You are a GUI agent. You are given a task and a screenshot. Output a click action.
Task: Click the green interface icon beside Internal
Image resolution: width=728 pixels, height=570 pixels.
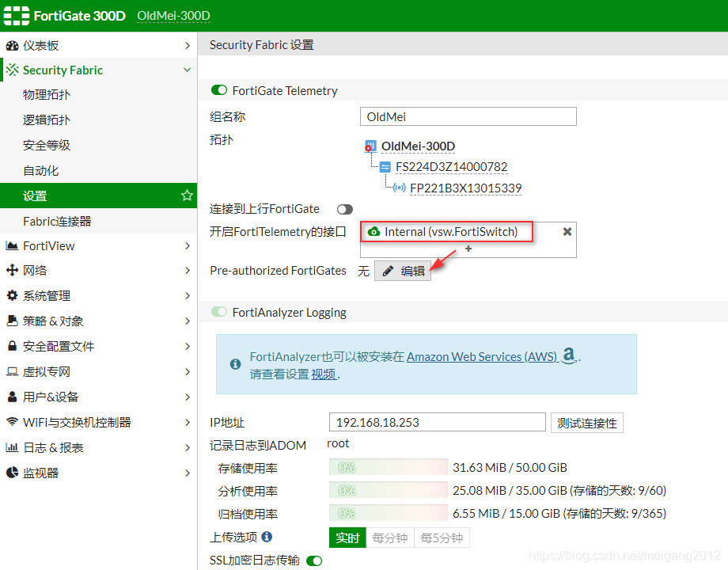click(373, 231)
